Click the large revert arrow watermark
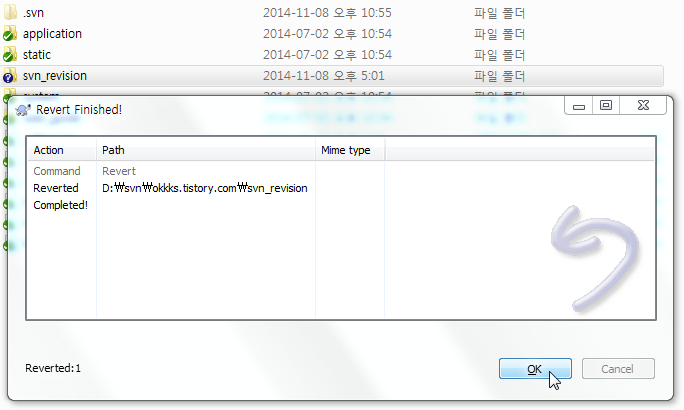This screenshot has height=410, width=684. (x=595, y=258)
